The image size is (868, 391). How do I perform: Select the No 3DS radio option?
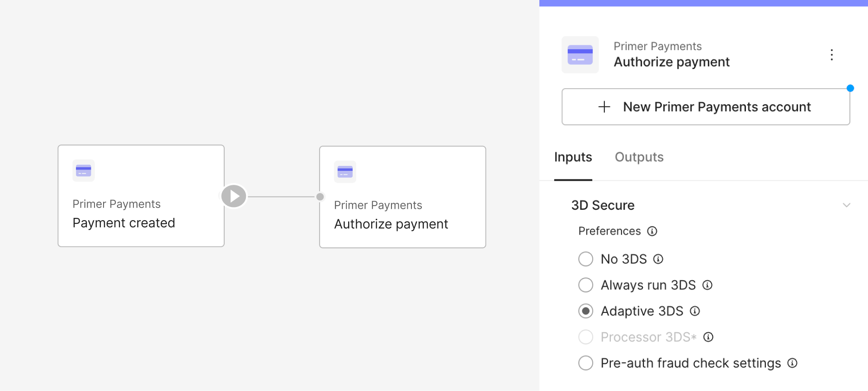(x=586, y=259)
